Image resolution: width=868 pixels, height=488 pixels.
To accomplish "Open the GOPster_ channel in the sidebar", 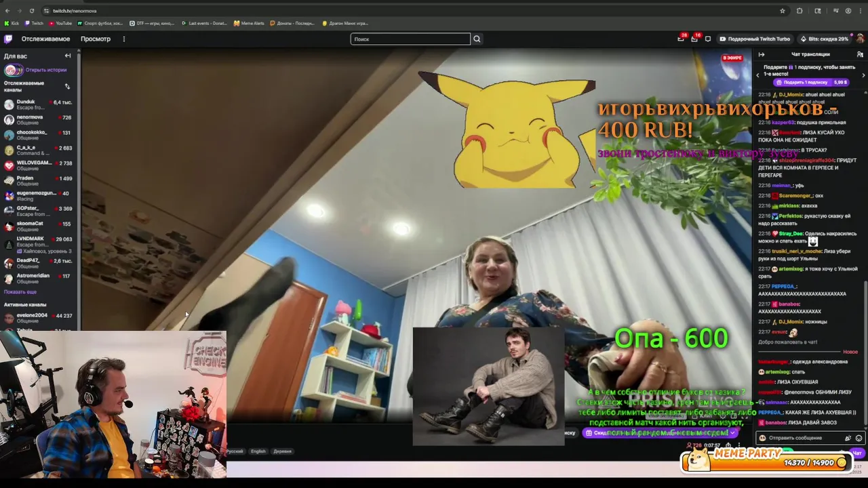I will 39,211.
